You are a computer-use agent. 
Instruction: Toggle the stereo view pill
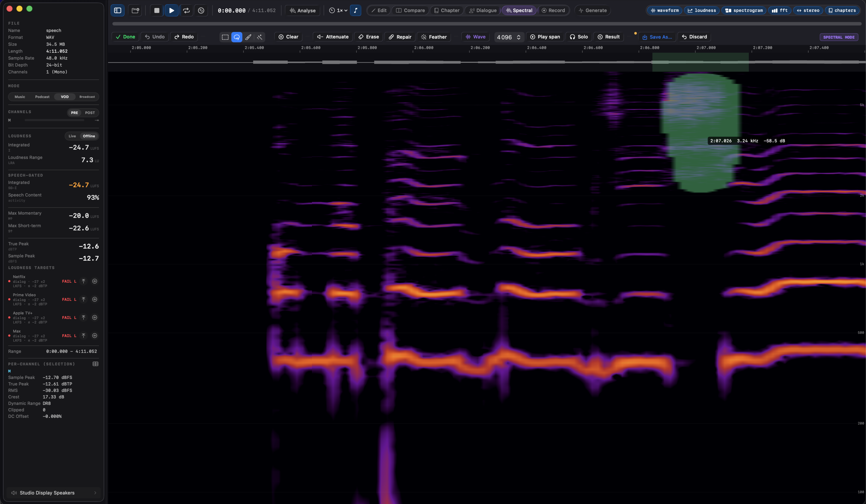point(808,10)
